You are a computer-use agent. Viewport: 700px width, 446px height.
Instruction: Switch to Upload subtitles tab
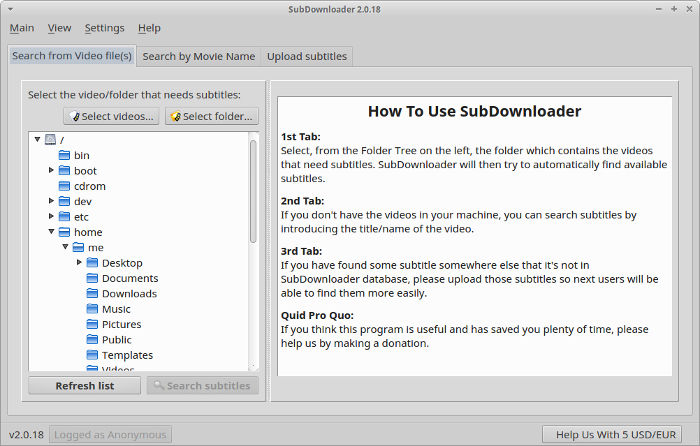[307, 57]
